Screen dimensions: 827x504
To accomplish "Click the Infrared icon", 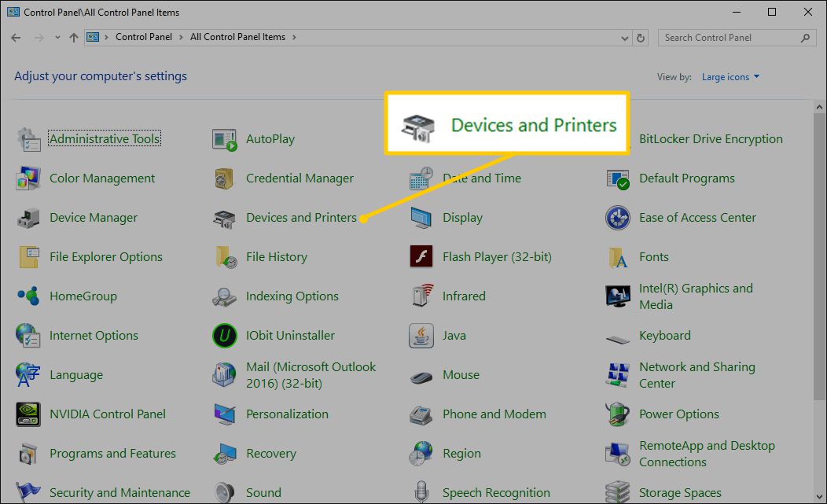I will [x=421, y=296].
